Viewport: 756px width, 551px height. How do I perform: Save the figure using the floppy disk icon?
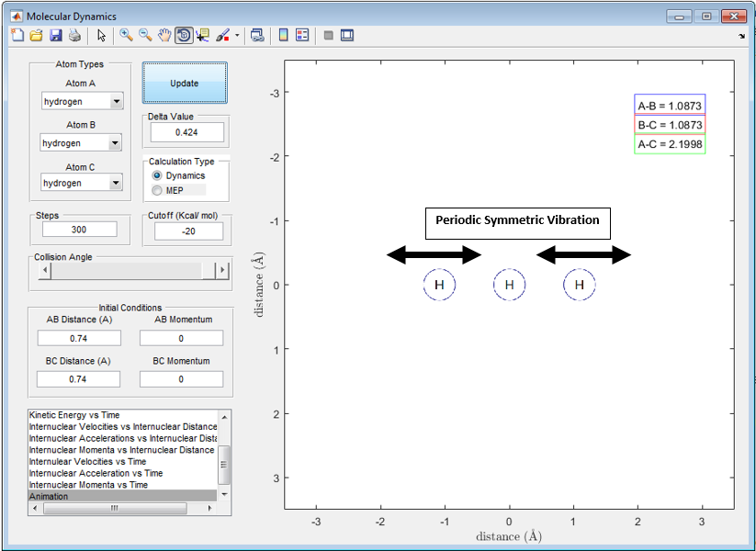55,35
